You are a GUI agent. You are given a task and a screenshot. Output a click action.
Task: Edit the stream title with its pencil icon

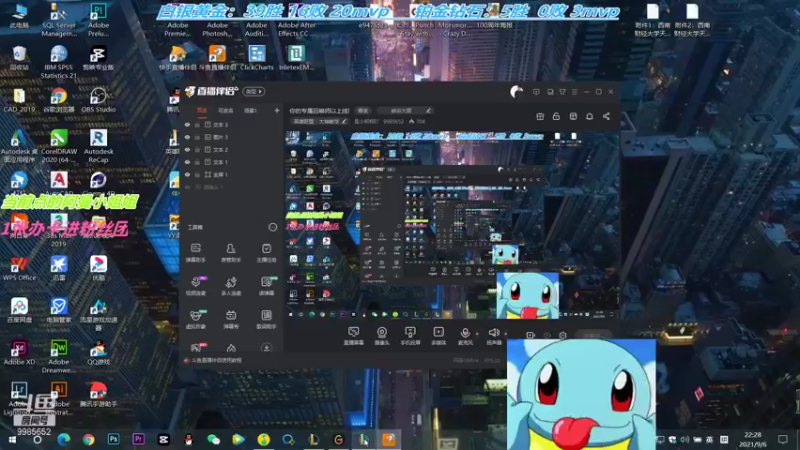[429, 111]
